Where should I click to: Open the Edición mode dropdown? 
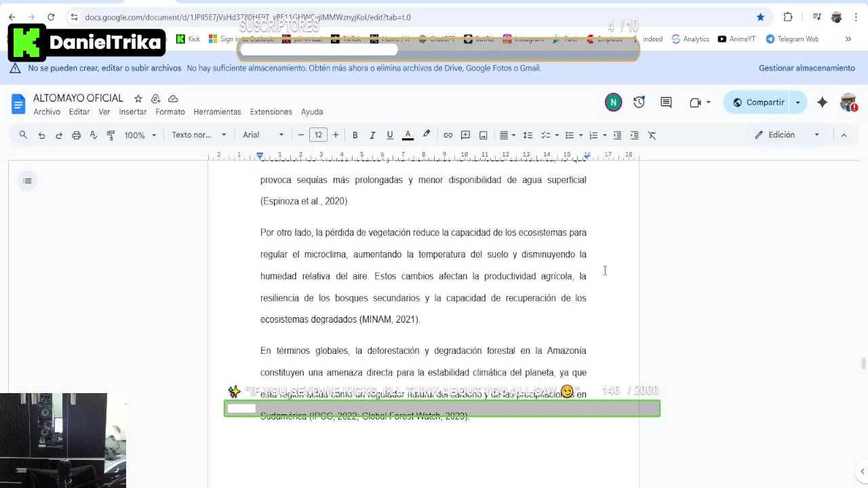787,135
